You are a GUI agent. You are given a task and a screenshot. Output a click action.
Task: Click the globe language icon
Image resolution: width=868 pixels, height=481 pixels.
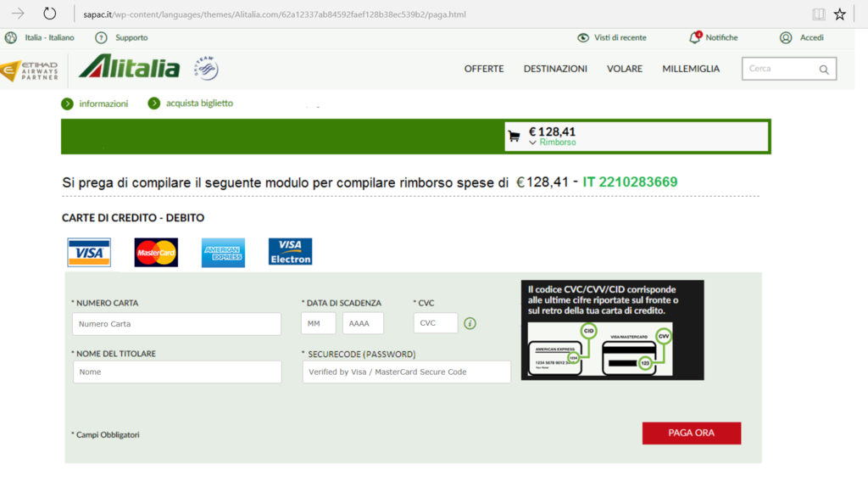click(10, 37)
